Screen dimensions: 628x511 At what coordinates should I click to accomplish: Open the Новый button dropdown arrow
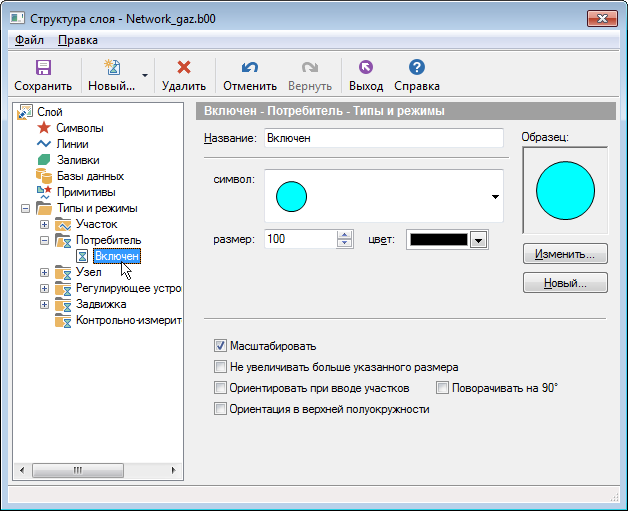coord(146,75)
